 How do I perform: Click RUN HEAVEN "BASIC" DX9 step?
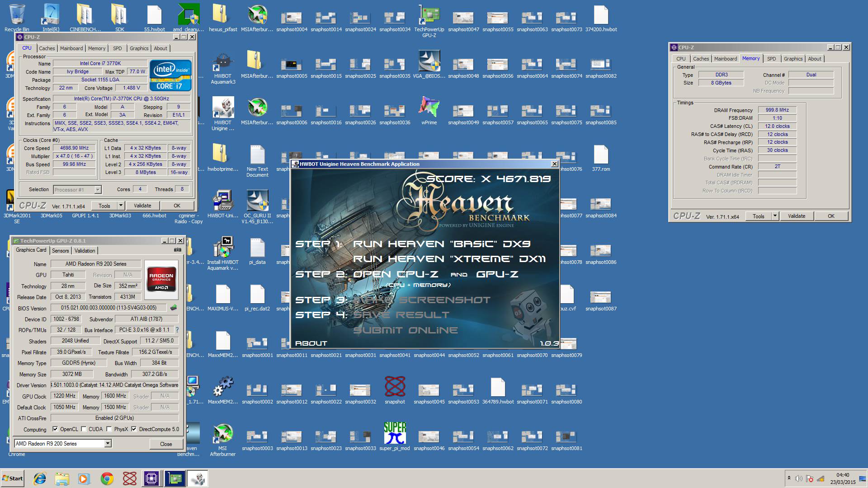click(x=441, y=244)
